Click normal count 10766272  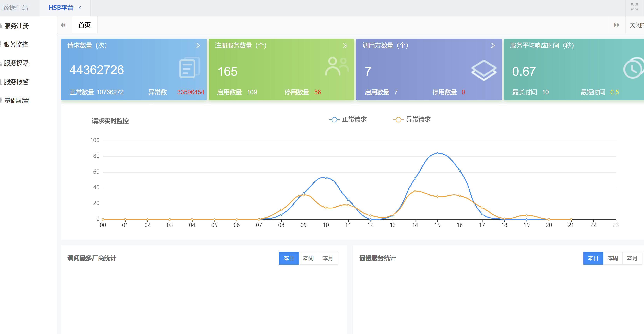tap(110, 92)
